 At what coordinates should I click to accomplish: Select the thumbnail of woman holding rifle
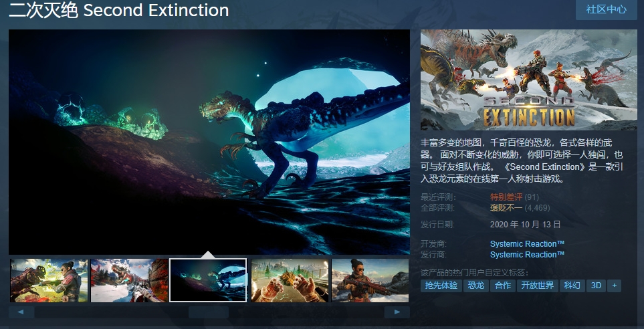370,280
